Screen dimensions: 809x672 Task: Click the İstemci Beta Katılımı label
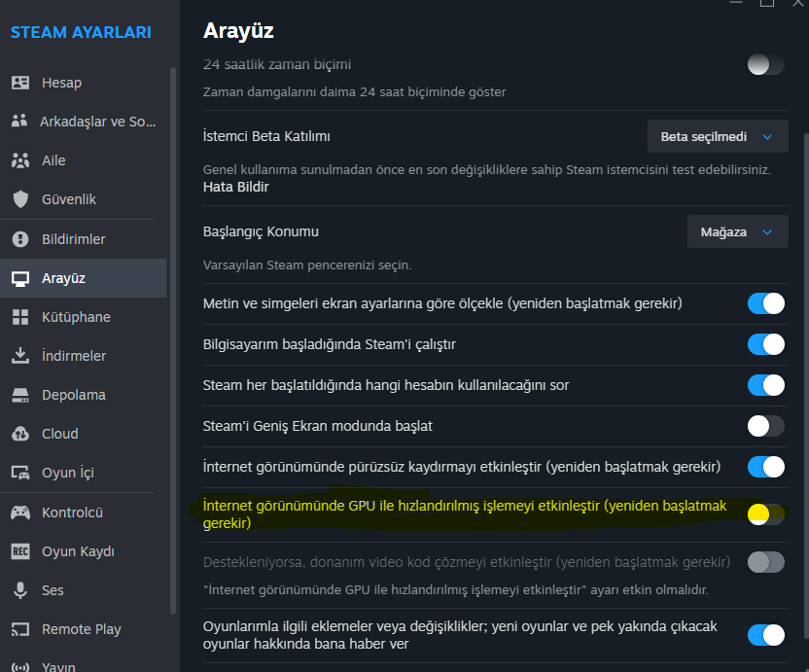[266, 136]
